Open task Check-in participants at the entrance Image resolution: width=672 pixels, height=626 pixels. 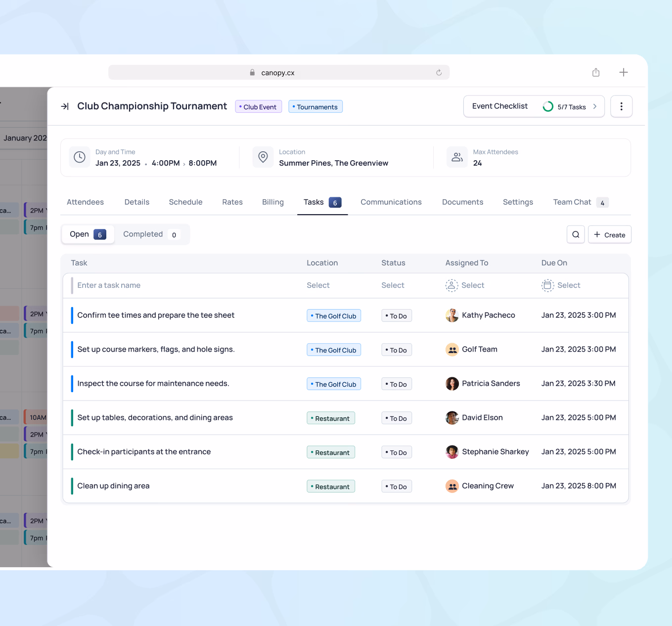(x=144, y=452)
